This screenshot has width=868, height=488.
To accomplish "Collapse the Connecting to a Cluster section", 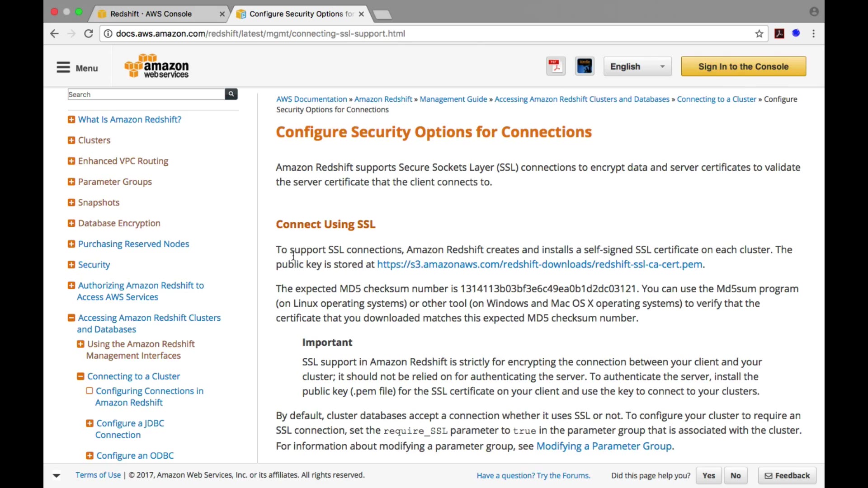I will pos(80,376).
